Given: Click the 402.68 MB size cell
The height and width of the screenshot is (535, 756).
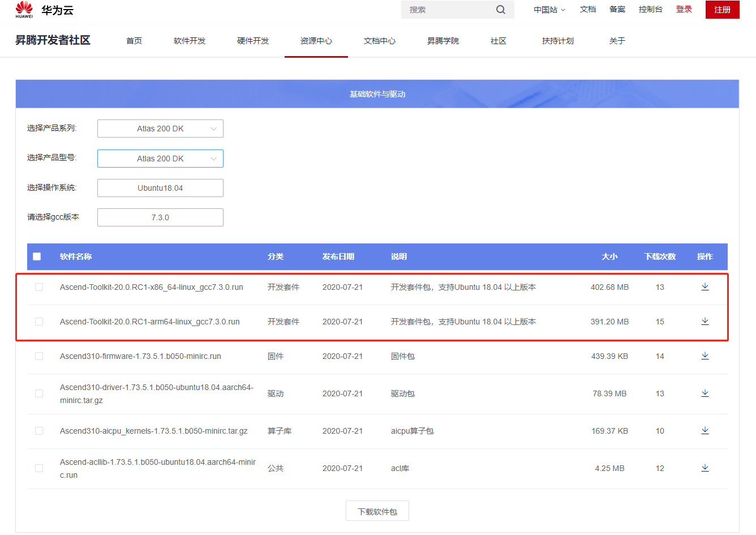Looking at the screenshot, I should pos(609,287).
